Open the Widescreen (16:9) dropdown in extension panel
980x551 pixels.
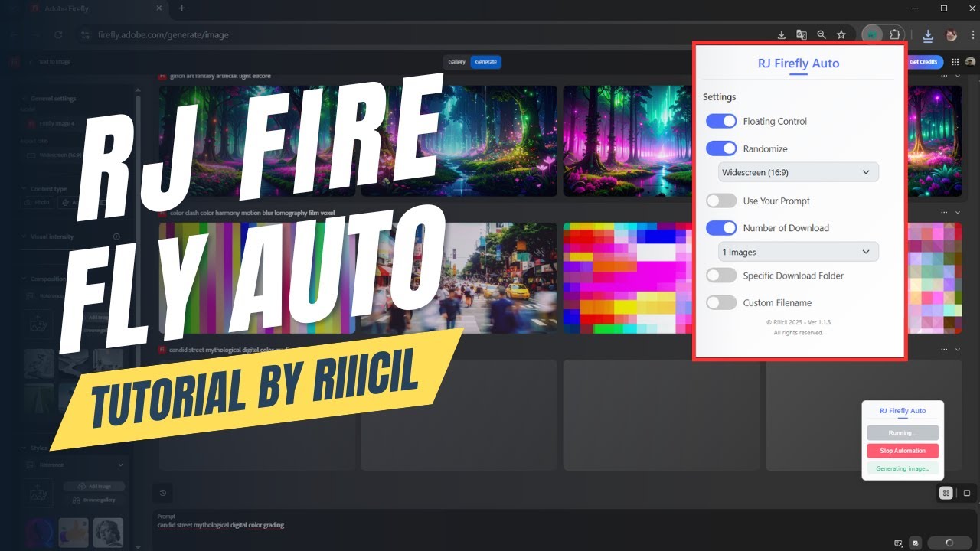click(798, 172)
